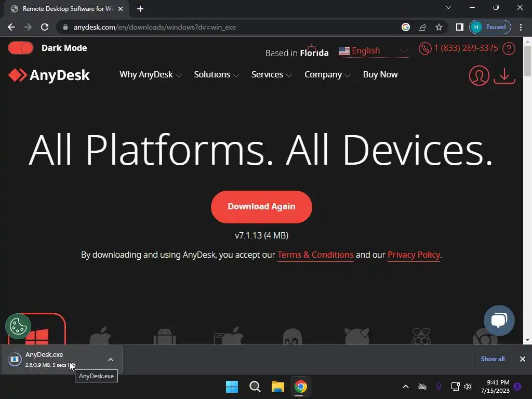532x399 pixels.
Task: Close the Remote Desktop Software tab
Action: click(121, 9)
